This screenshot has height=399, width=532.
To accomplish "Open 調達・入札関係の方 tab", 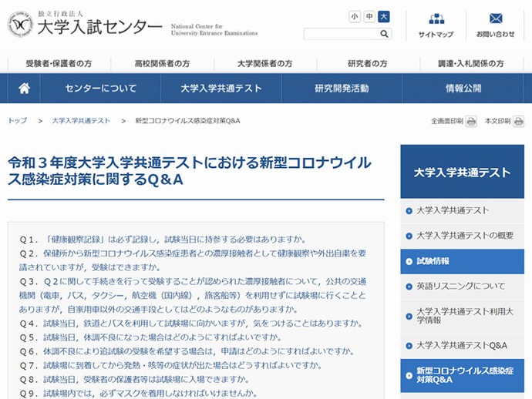I will pyautogui.click(x=471, y=63).
